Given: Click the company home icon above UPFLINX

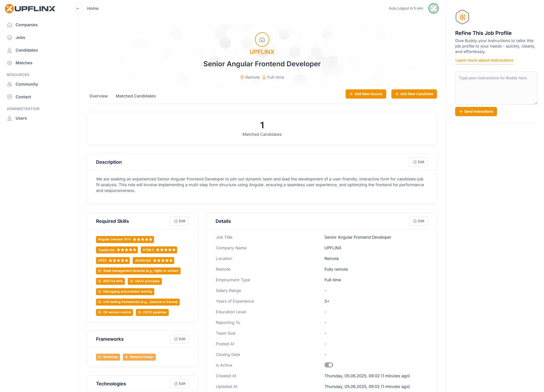Looking at the screenshot, I should click(262, 39).
